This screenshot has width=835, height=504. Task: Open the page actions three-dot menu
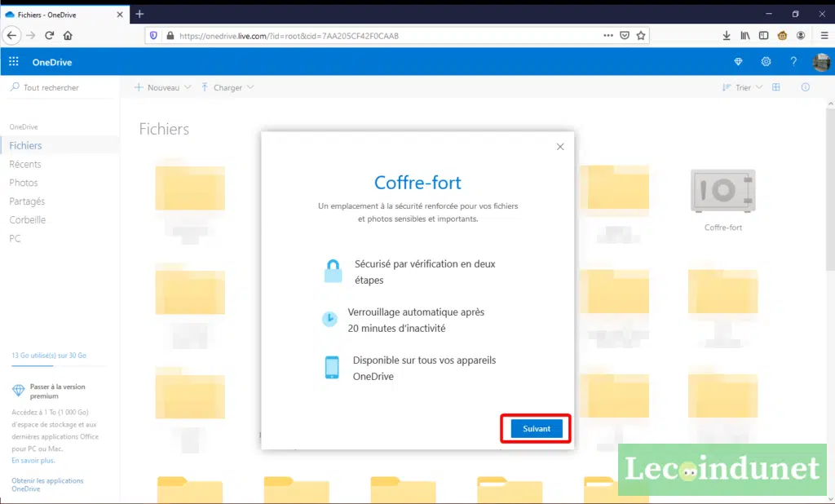tap(608, 36)
